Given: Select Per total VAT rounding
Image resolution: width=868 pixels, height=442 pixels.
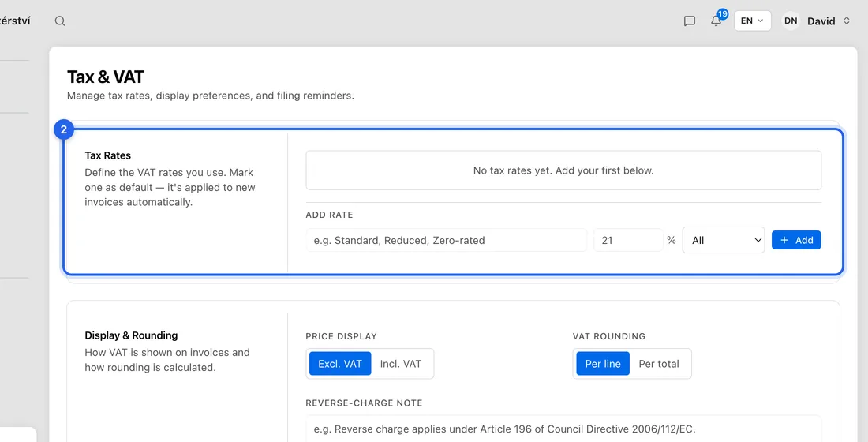Looking at the screenshot, I should pyautogui.click(x=659, y=364).
